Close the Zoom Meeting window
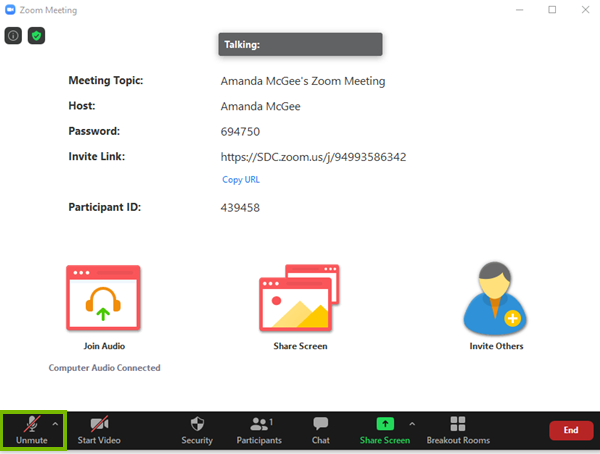 585,10
